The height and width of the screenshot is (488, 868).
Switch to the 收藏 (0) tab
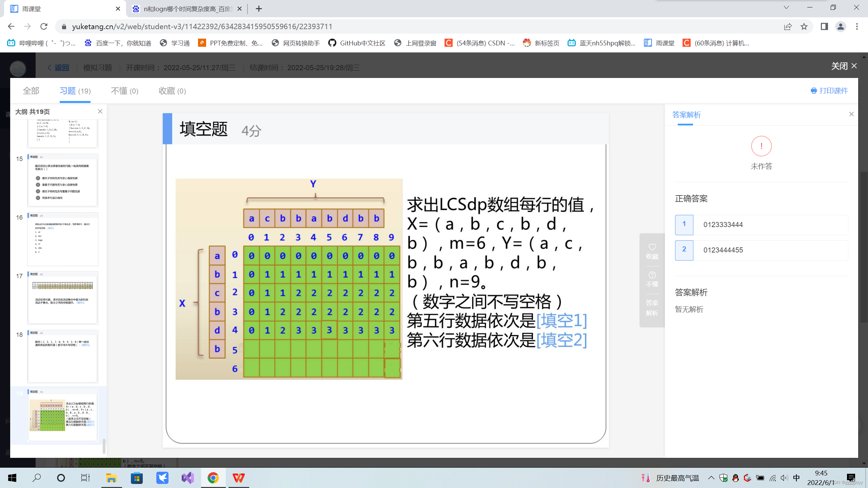point(172,91)
